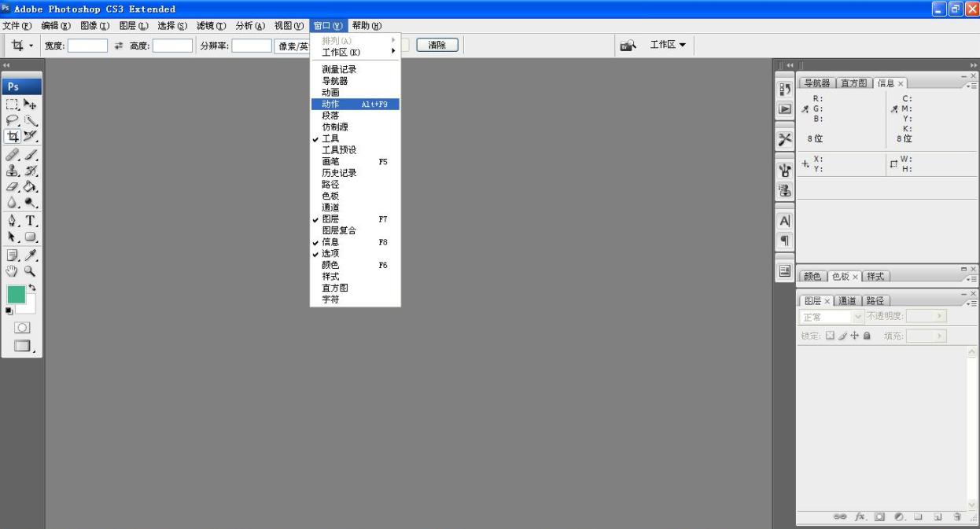Open the layer blend mode 正常 dropdown
The width and height of the screenshot is (980, 529).
(831, 316)
